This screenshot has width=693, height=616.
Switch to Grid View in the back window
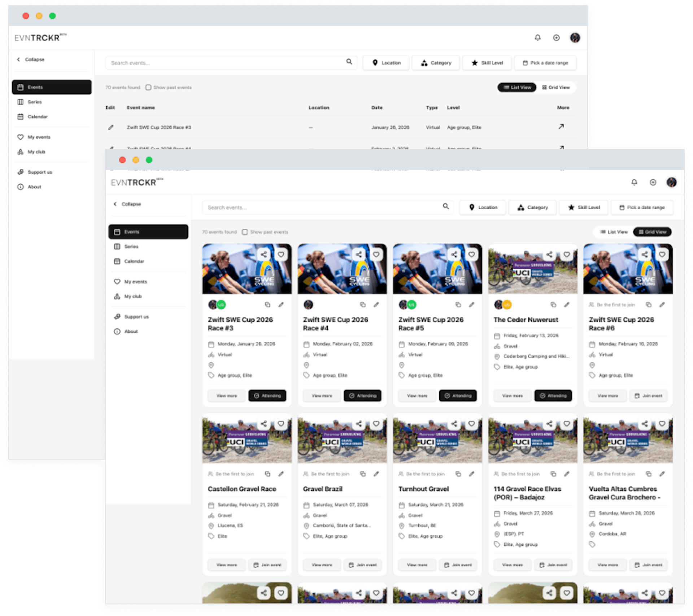557,87
